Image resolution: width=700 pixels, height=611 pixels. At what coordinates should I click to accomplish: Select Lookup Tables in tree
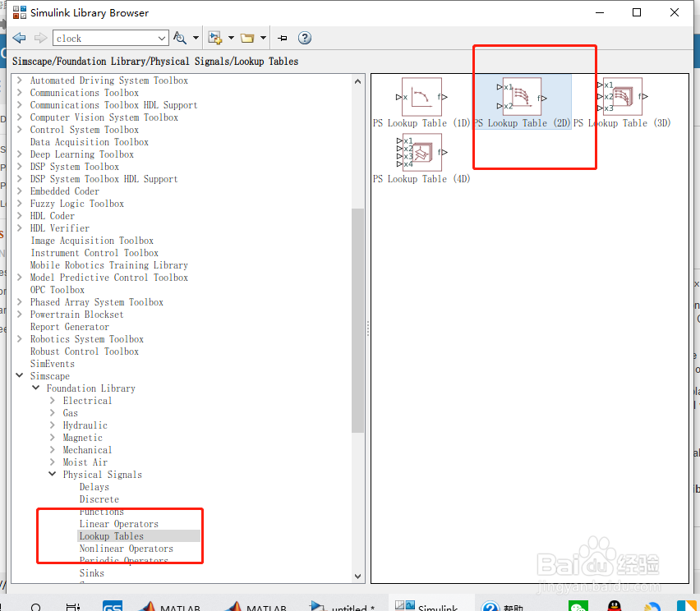click(112, 536)
